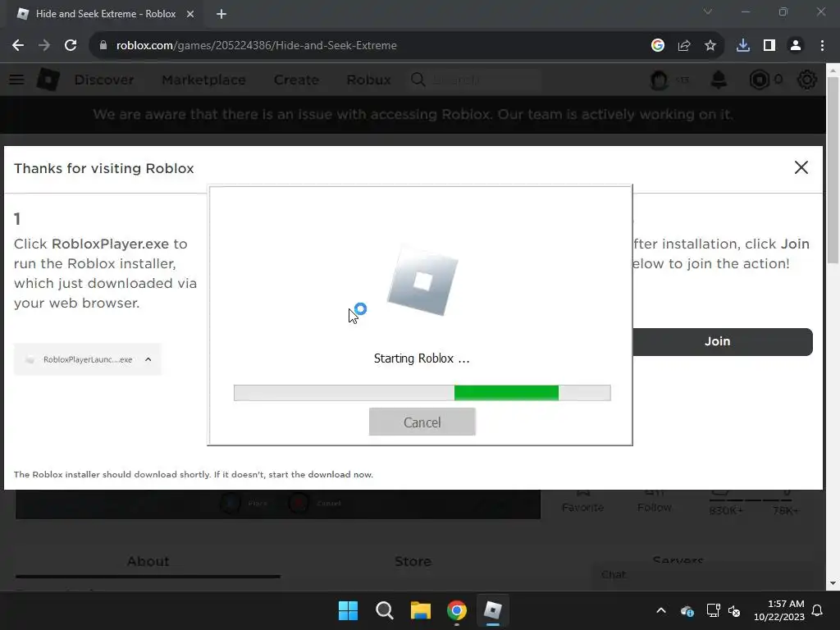
Task: Open Windows Start menu
Action: point(348,610)
